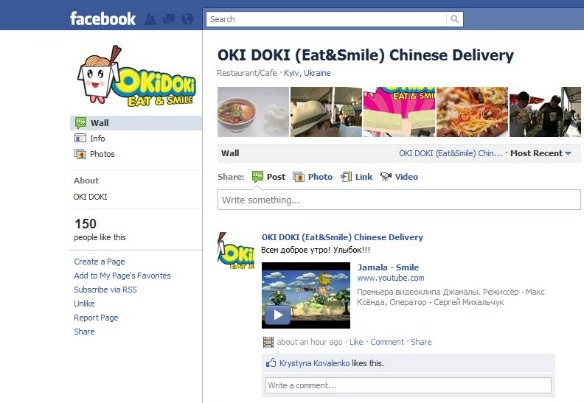The height and width of the screenshot is (403, 584).
Task: Select the Link share option
Action: [356, 177]
